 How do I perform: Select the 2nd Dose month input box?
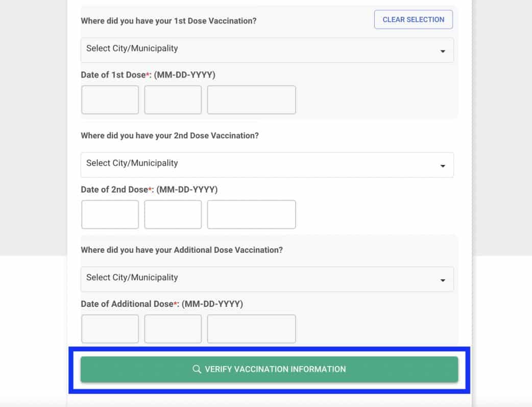[110, 214]
